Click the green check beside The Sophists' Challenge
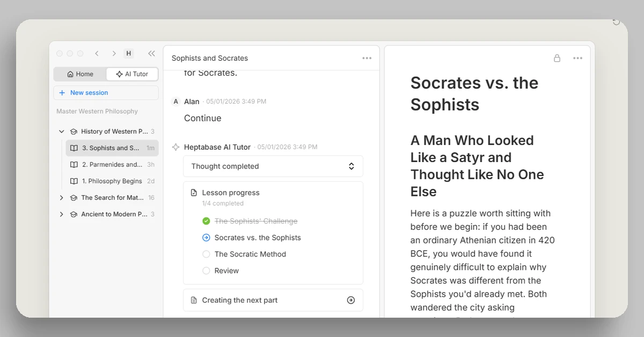 pos(206,221)
